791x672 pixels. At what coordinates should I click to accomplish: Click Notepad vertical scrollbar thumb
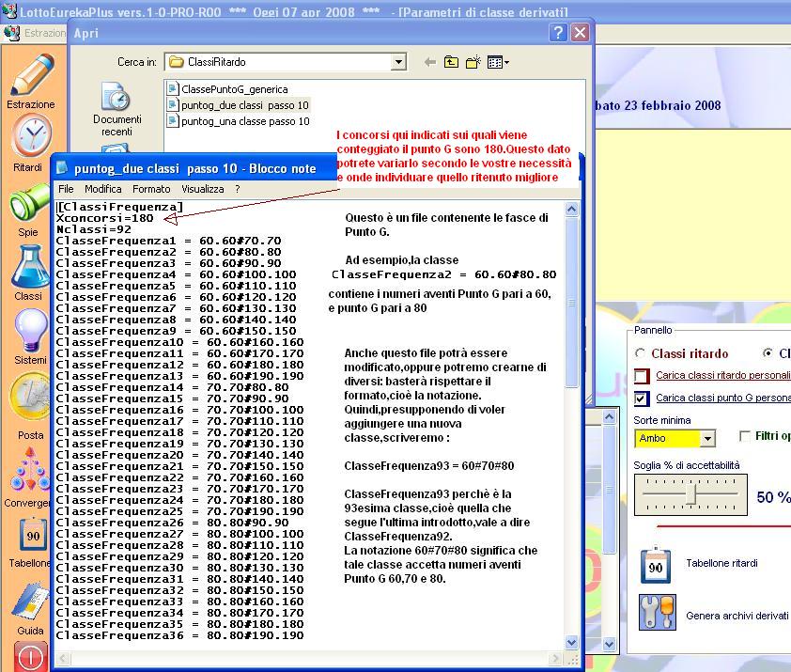tap(571, 303)
